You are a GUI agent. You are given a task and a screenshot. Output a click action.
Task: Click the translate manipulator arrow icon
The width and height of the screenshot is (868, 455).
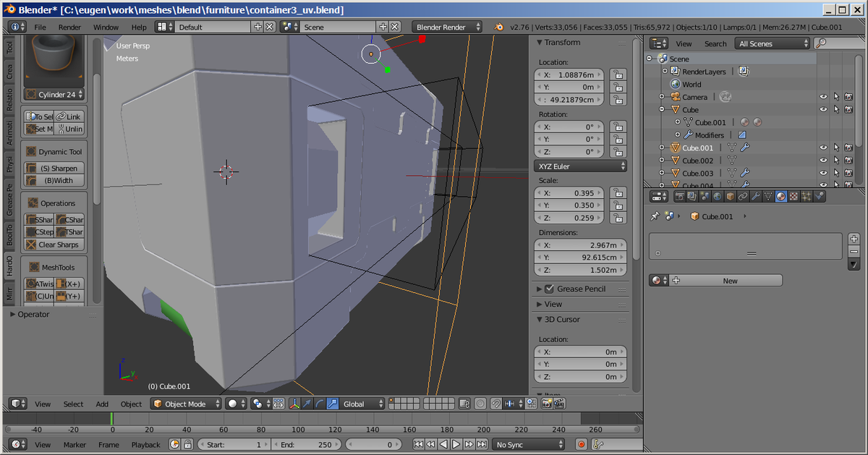click(307, 404)
